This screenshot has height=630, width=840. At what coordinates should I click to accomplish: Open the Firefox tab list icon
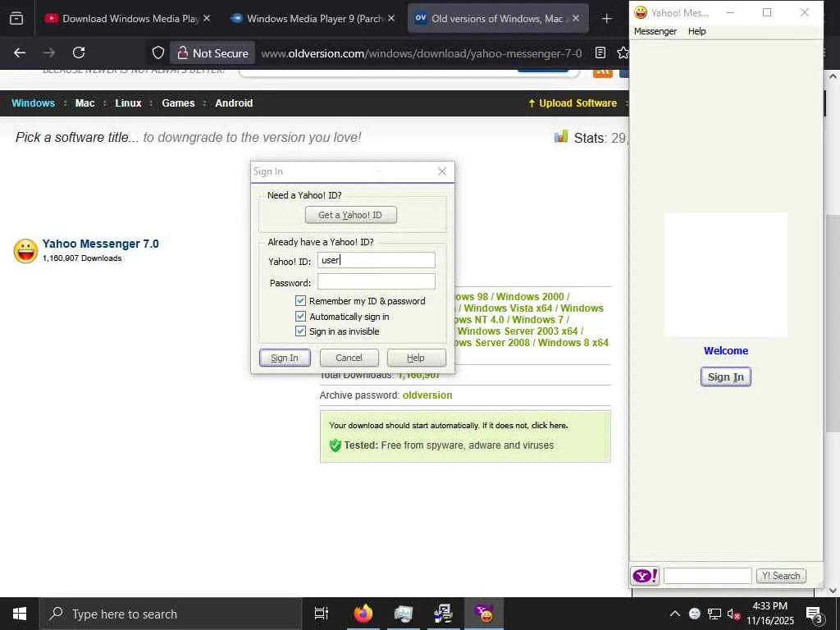(x=16, y=18)
